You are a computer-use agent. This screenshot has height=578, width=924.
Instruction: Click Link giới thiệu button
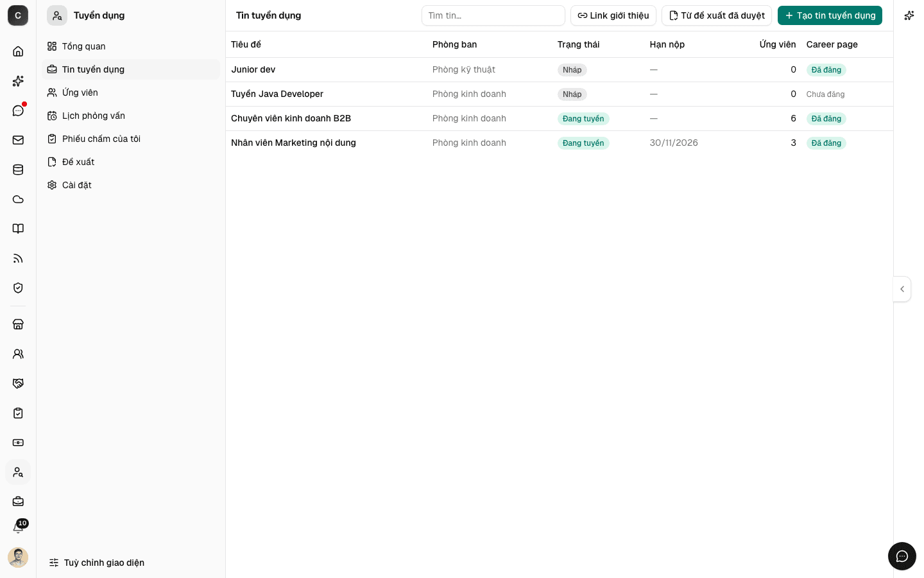[613, 15]
